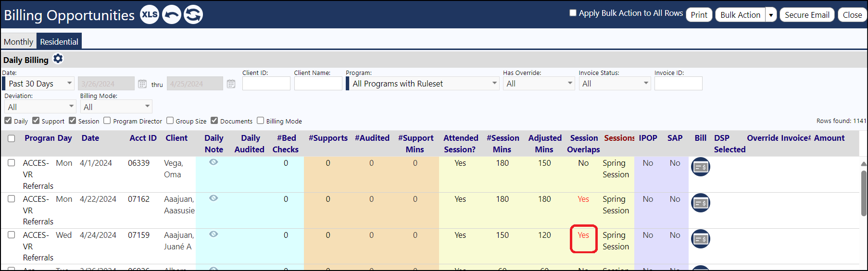Image resolution: width=868 pixels, height=271 pixels.
Task: Click the end date field 4/25/2024
Action: [195, 84]
